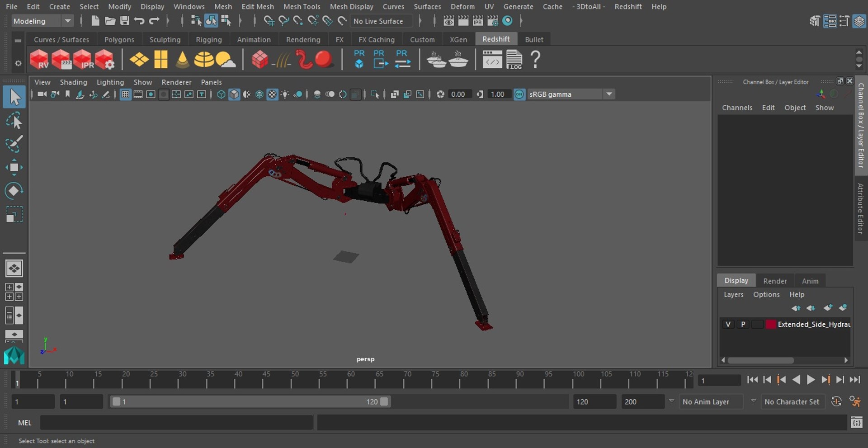
Task: Toggle layer visibility V for Extended_Side_Hydraulic layer
Action: click(728, 324)
